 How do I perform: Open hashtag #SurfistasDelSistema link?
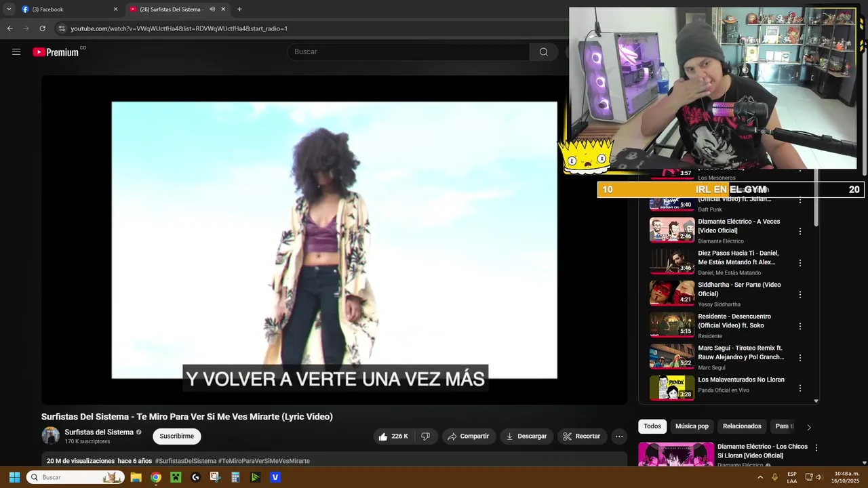185,461
